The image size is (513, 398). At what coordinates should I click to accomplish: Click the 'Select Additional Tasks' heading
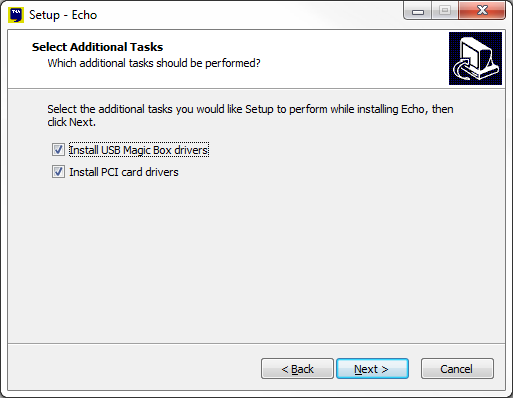coord(97,47)
